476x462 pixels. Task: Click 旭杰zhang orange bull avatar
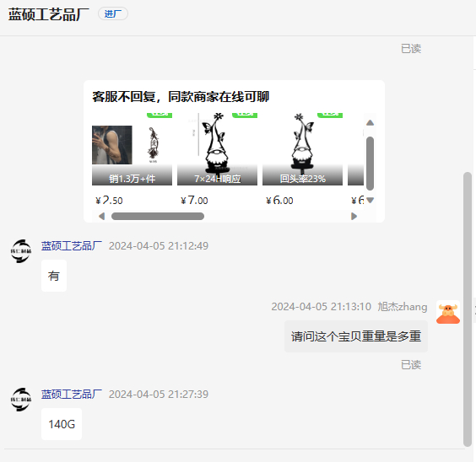448,312
